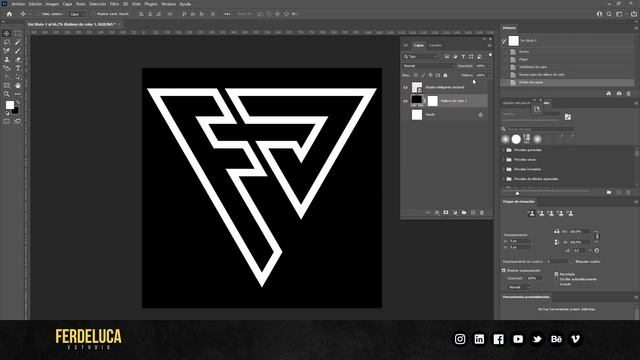Expand the Pinceles generales folder
Image resolution: width=640 pixels, height=360 pixels.
click(x=503, y=150)
